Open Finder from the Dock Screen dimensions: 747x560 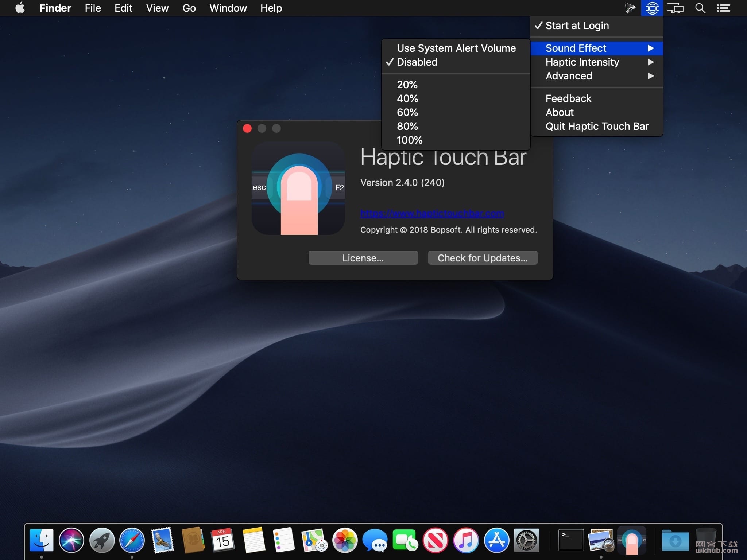coord(41,540)
